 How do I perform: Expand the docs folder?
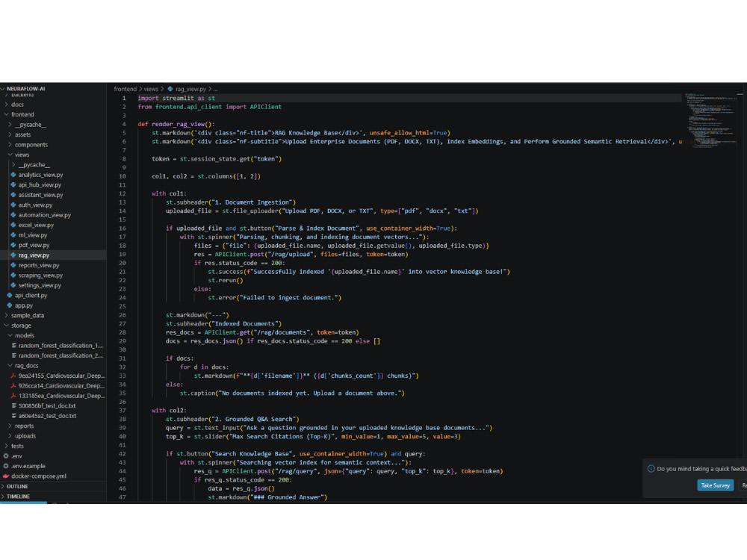click(6, 105)
